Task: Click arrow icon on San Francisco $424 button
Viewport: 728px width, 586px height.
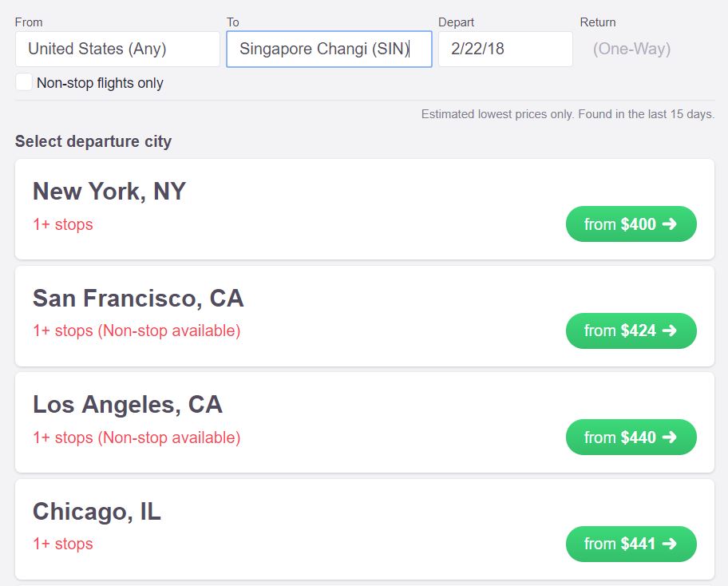Action: click(670, 331)
